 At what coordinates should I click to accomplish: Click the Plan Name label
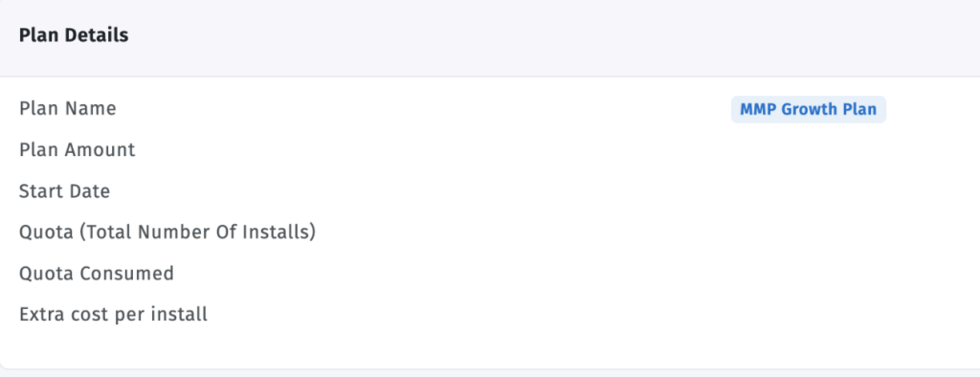[68, 109]
